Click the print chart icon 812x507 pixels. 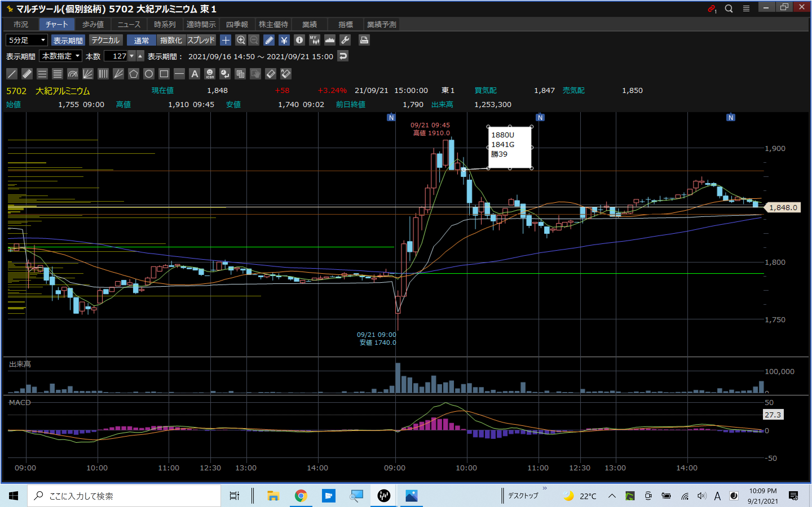[x=364, y=40]
